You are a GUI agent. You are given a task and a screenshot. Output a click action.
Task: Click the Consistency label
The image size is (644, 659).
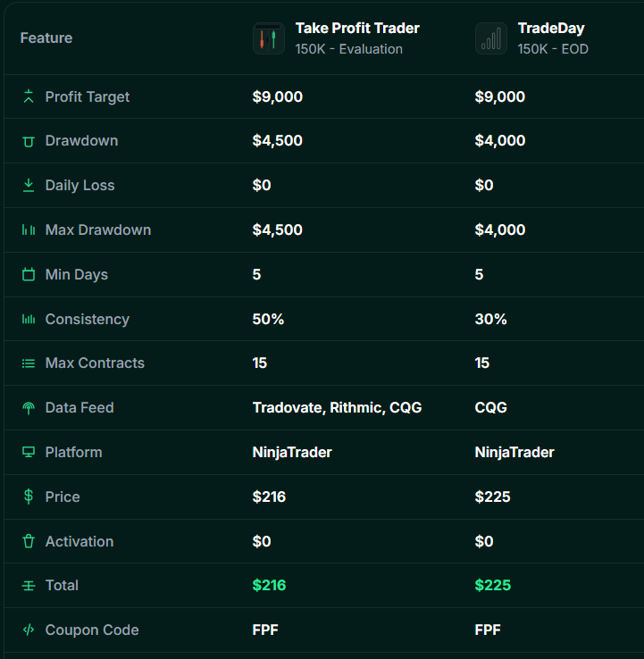click(88, 320)
